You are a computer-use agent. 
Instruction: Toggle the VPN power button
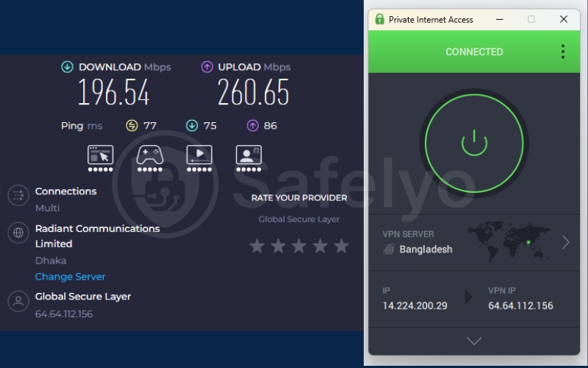point(474,143)
